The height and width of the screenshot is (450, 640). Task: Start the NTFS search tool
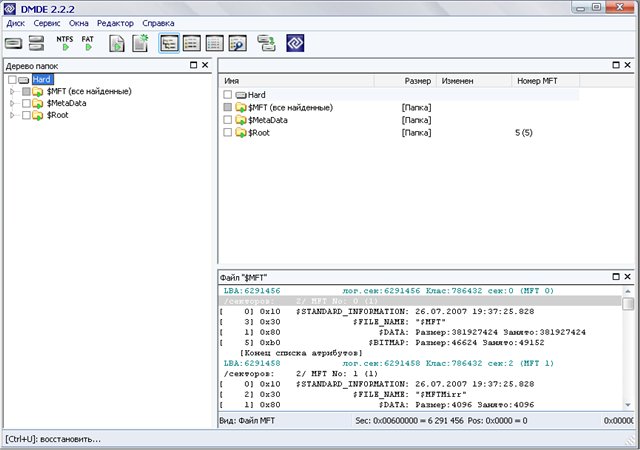coord(65,43)
